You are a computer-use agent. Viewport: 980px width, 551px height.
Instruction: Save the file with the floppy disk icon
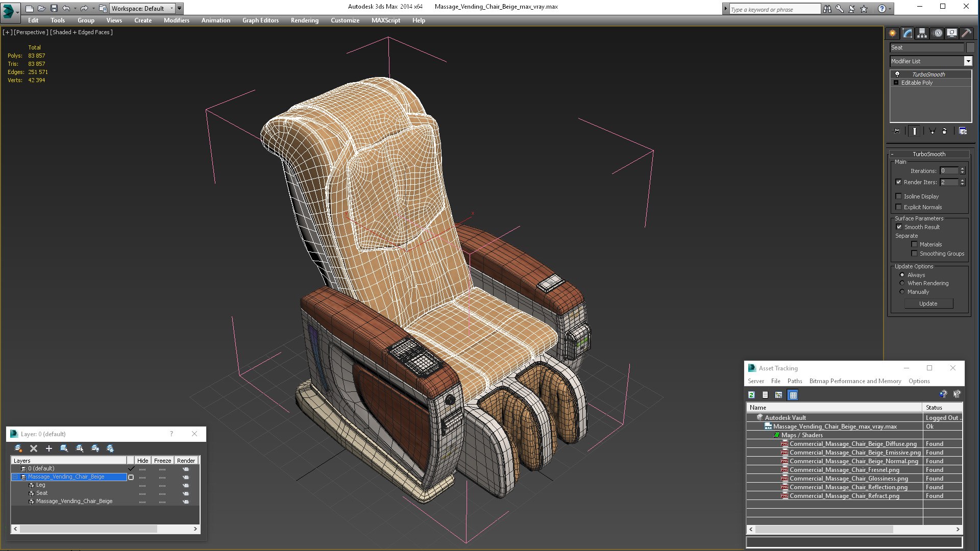click(54, 8)
